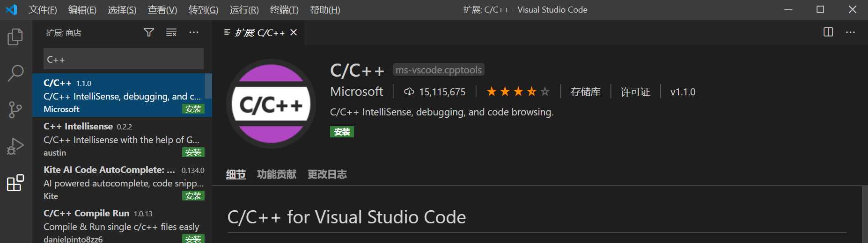Click the filter extensions funnel icon
The height and width of the screenshot is (243, 868).
(x=149, y=32)
